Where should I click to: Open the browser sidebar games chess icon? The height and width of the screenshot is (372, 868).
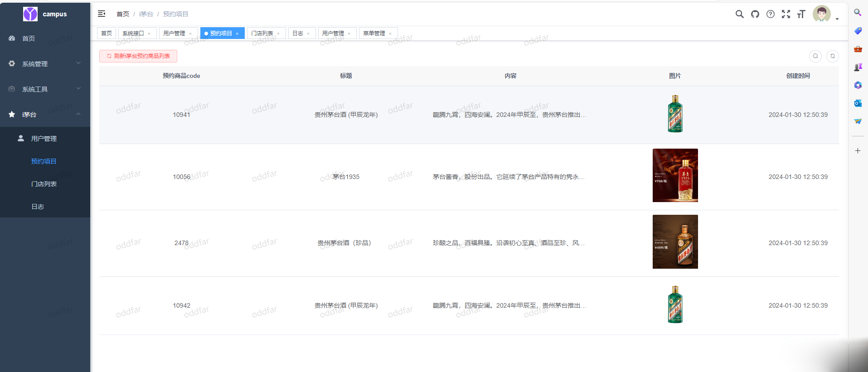(858, 67)
